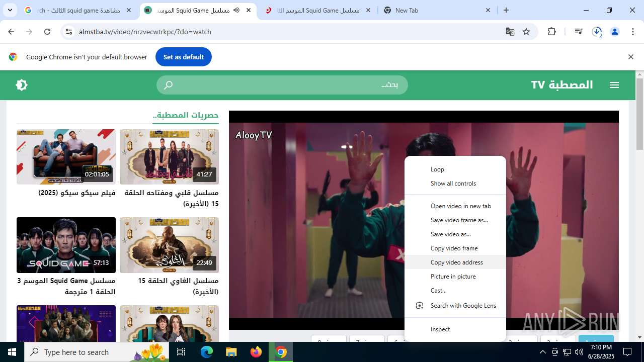644x362 pixels.
Task: Go back to the previous page
Action: point(11,32)
